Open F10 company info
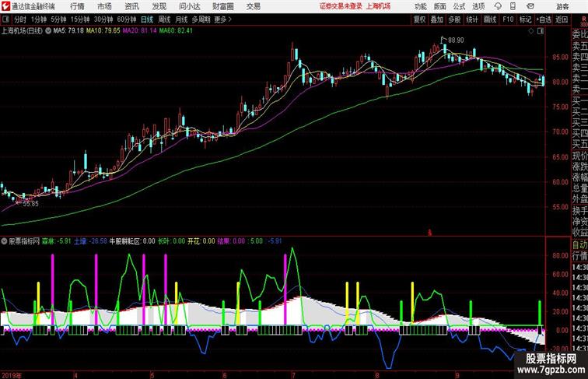This screenshot has width=588, height=379. (x=508, y=19)
